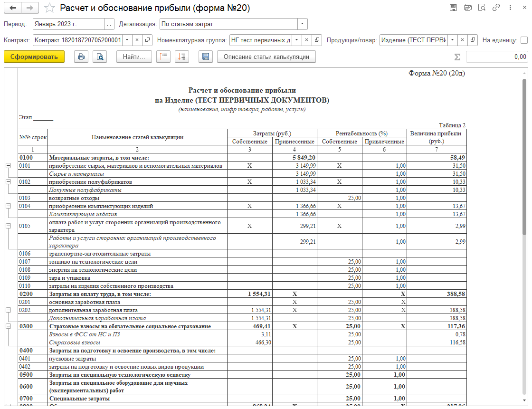The height and width of the screenshot is (409, 532).
Task: Print the report using toolbar printer button
Action: 81,57
